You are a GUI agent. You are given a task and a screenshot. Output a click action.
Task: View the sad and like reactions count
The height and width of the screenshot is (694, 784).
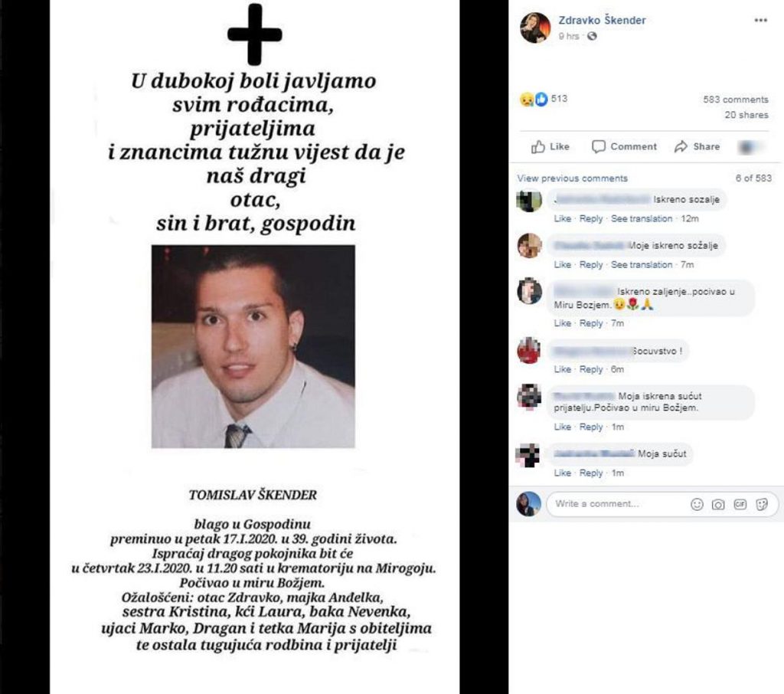544,99
